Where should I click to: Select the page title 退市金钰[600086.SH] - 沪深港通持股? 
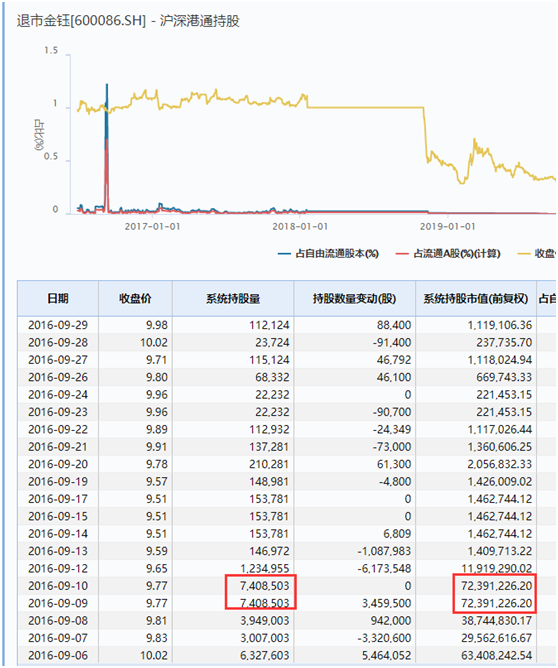pos(128,21)
